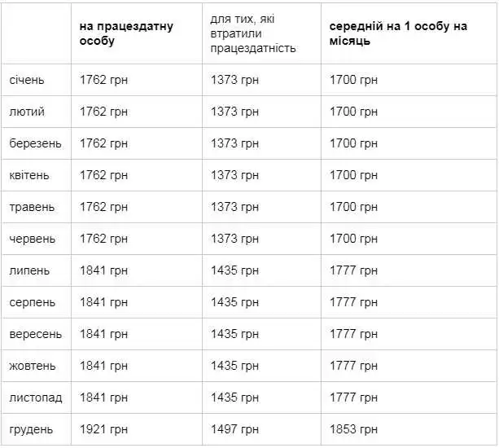Click the 'січень' row label
Screen dimensions: 499x448
point(27,80)
